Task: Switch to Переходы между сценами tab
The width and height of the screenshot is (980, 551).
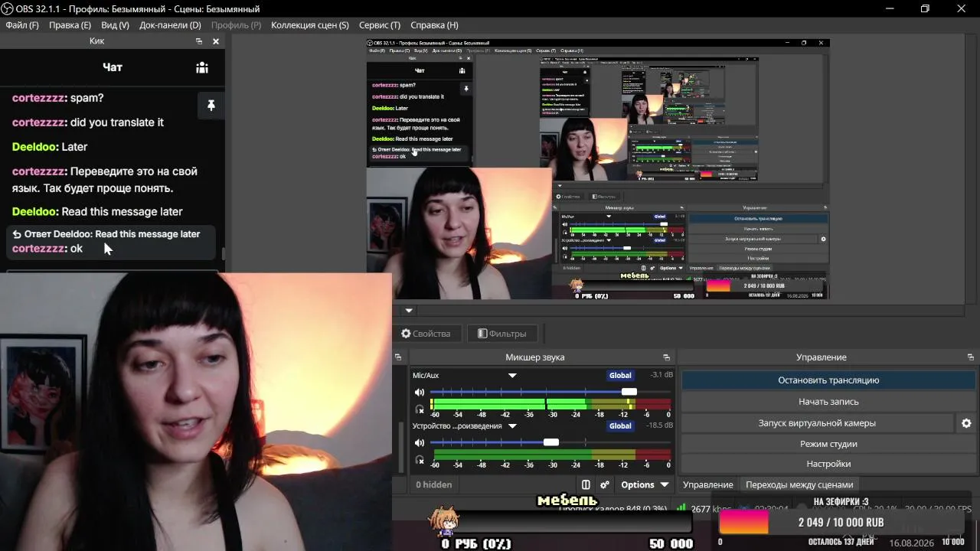Action: coord(799,484)
